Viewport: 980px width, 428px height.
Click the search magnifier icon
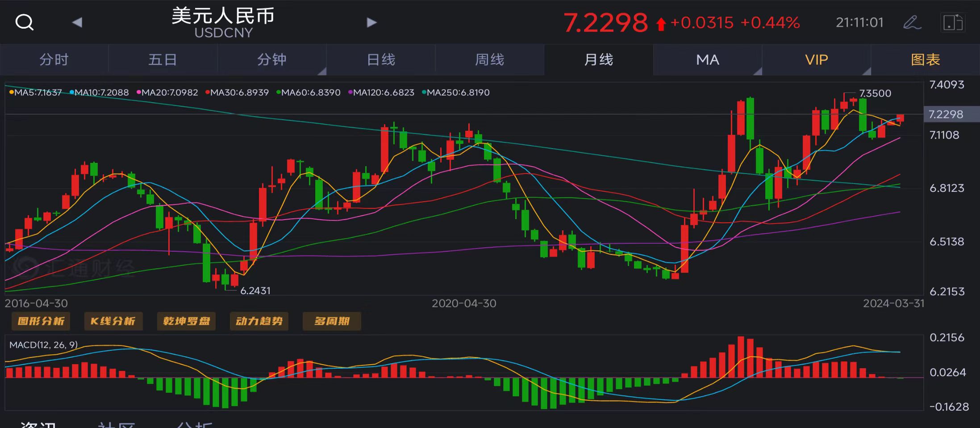[24, 22]
